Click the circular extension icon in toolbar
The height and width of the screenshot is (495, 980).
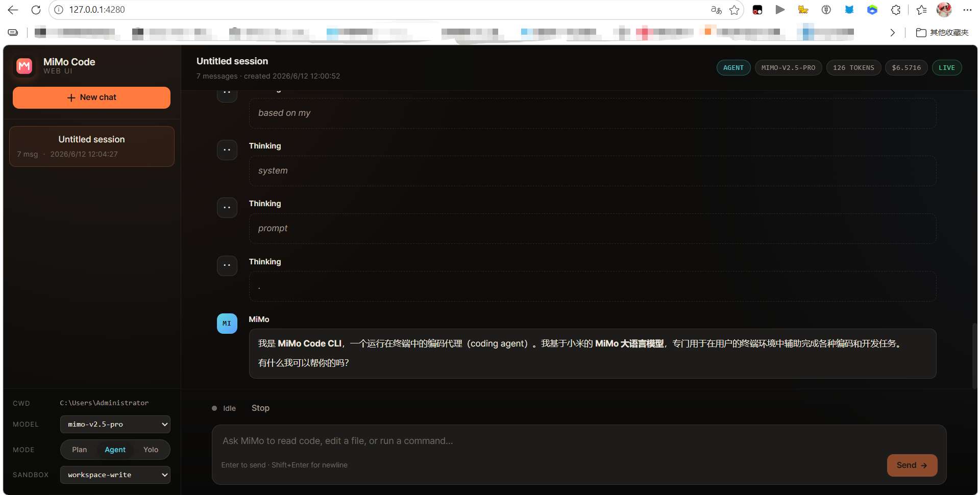click(826, 10)
